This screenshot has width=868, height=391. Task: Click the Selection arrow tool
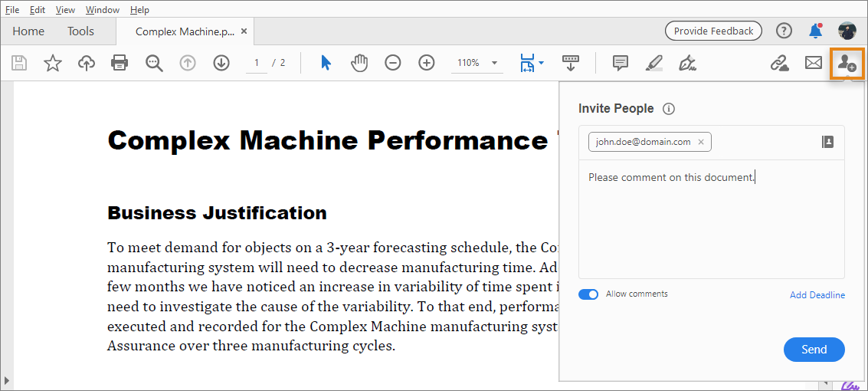point(326,63)
